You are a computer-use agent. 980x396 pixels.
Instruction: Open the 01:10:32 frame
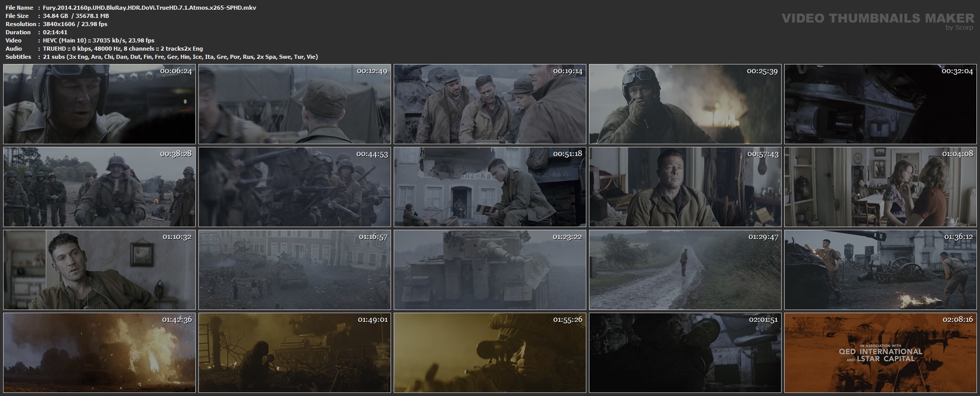click(99, 270)
